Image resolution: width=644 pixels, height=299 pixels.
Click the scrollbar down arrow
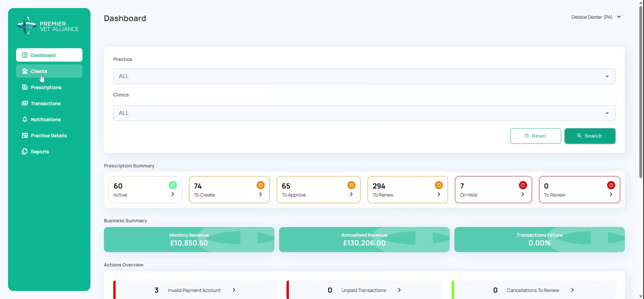[641, 297]
